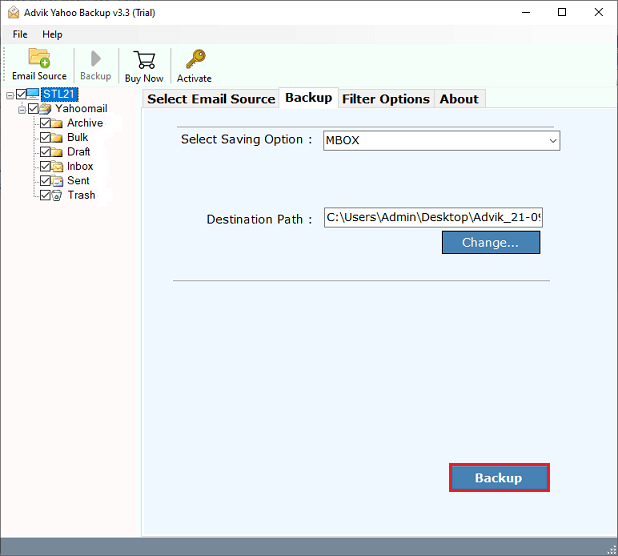Select the Trash folder label

coord(82,195)
